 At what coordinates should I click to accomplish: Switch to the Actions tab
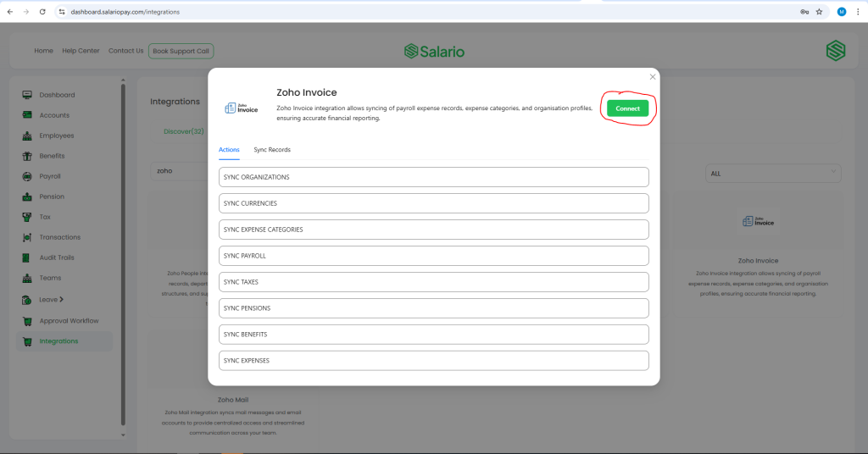click(229, 150)
